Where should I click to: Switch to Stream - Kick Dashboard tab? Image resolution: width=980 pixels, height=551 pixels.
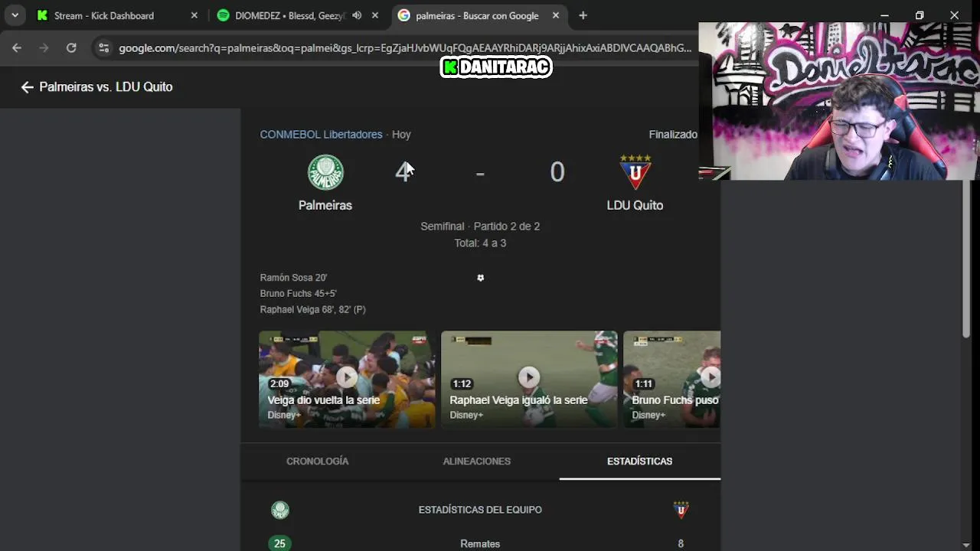click(118, 15)
